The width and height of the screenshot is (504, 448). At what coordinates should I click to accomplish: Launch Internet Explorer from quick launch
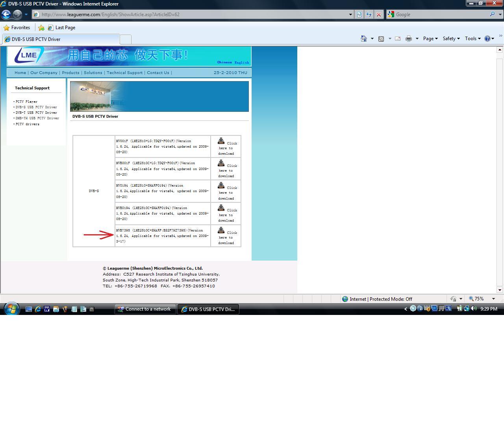click(38, 309)
